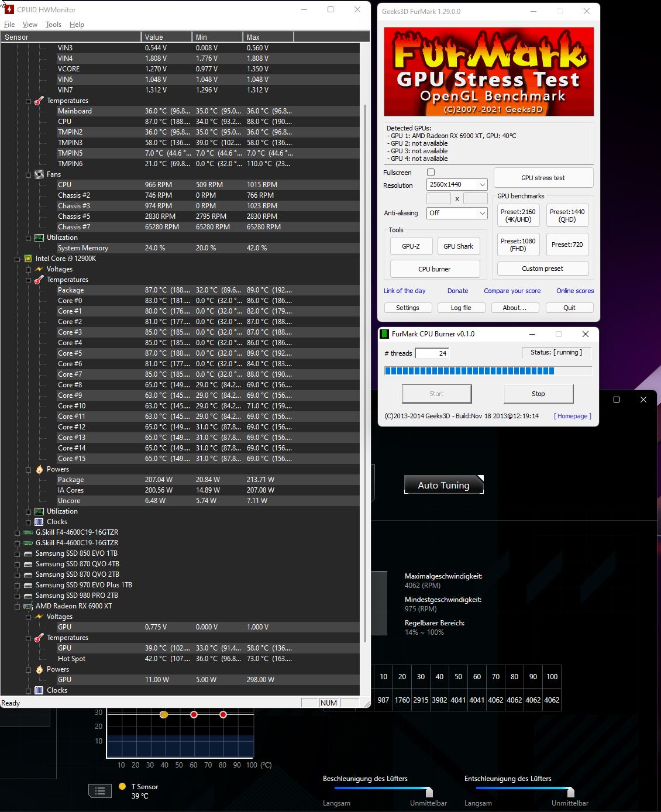Click the Auto Tuning button
661x812 pixels.
444,485
